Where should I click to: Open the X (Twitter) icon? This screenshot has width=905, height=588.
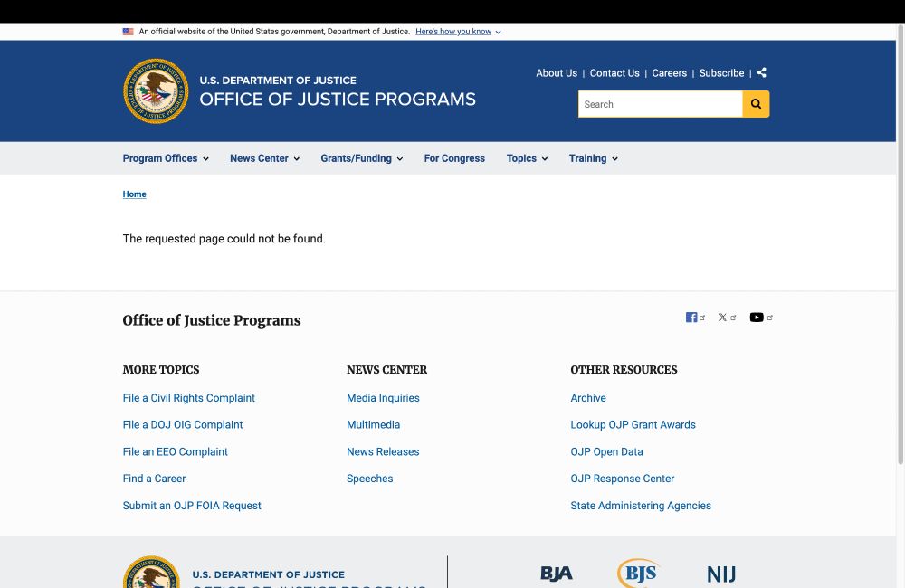pyautogui.click(x=722, y=318)
